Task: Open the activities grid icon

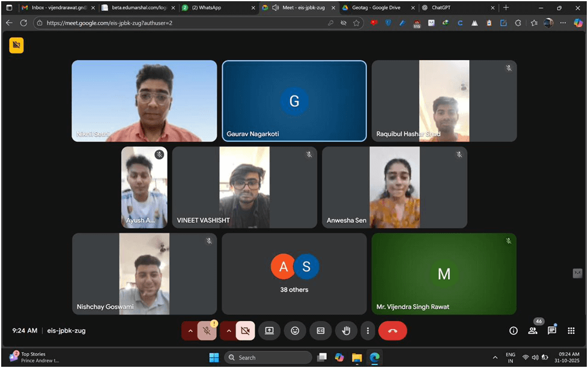Action: pyautogui.click(x=571, y=331)
